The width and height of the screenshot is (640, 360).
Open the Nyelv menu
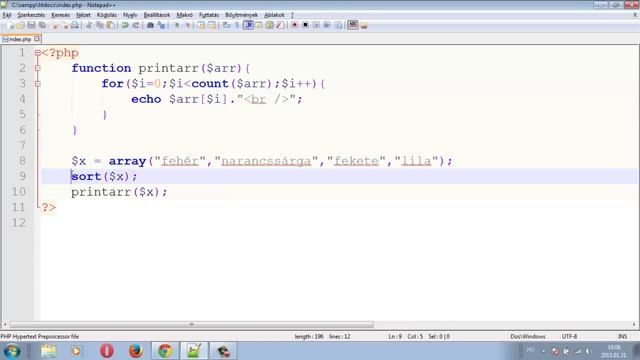pos(130,15)
